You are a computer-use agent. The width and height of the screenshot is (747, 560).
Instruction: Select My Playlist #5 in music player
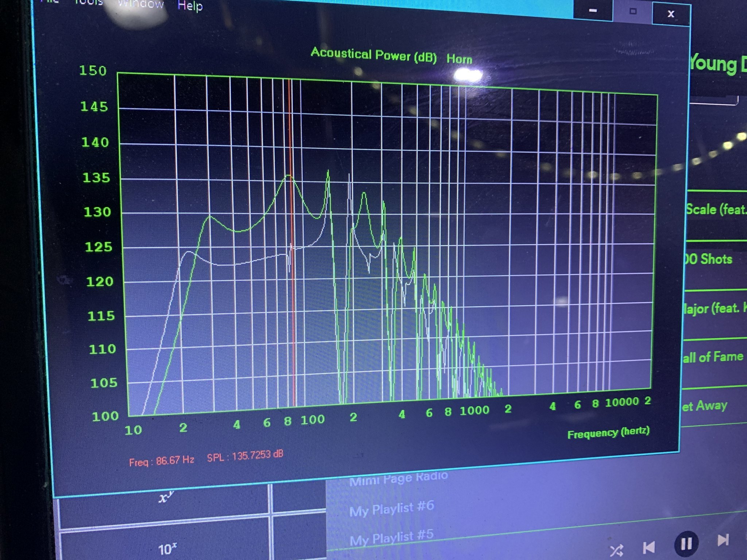pos(391,538)
